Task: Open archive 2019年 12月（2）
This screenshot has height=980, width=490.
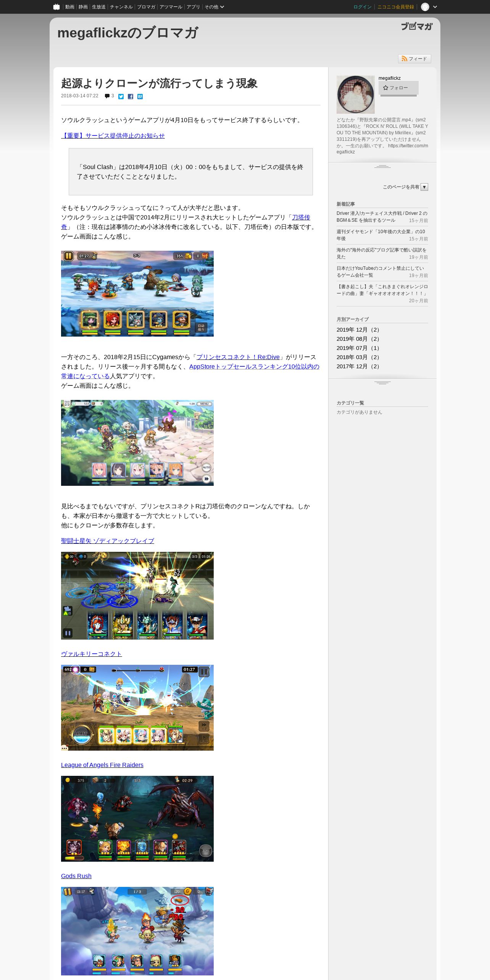Action: coord(359,330)
